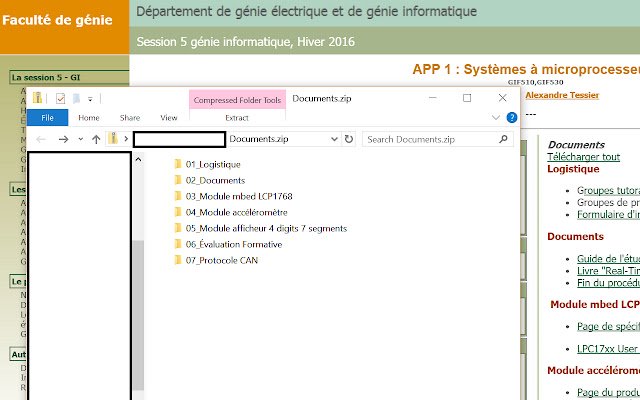
Task: Click the 06_Évaluation Formative name
Action: [234, 244]
